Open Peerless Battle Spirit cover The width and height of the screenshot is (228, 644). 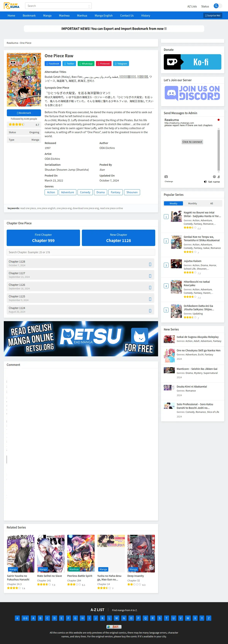[81, 554]
